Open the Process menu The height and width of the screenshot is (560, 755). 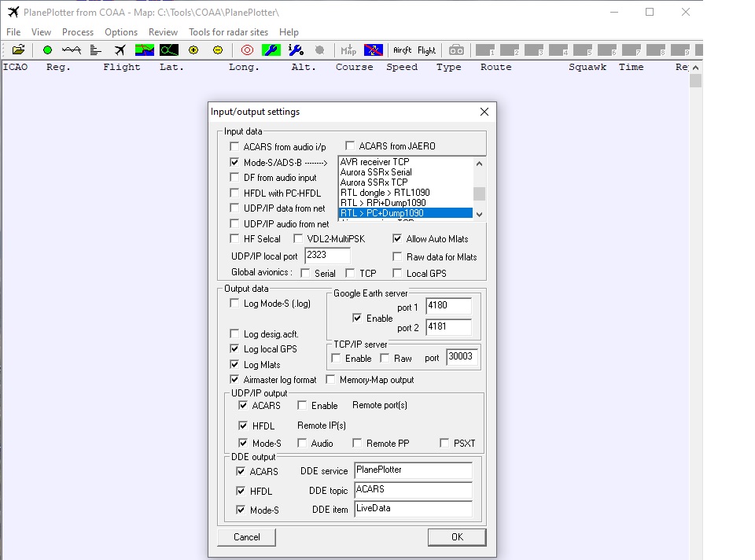(x=78, y=31)
